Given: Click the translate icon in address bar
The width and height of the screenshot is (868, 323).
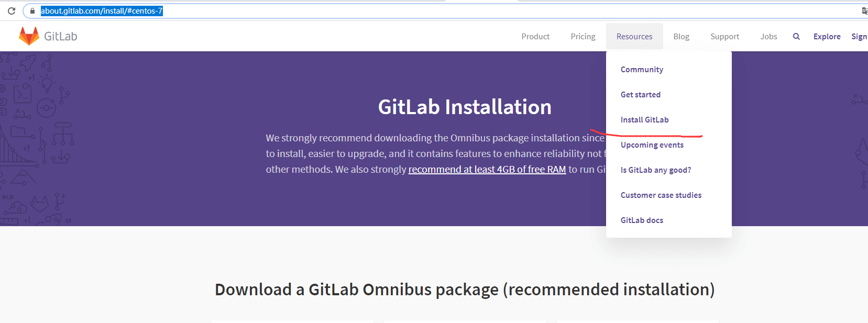Looking at the screenshot, I should [864, 11].
